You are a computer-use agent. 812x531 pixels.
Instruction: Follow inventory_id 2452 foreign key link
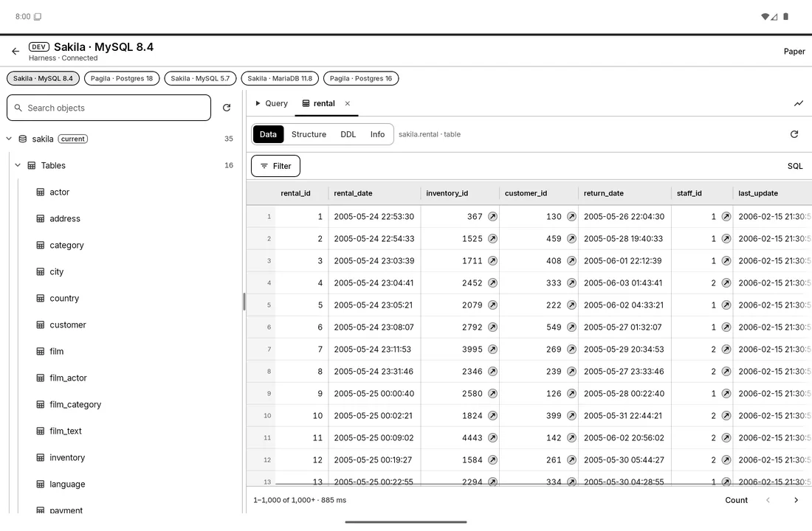492,283
